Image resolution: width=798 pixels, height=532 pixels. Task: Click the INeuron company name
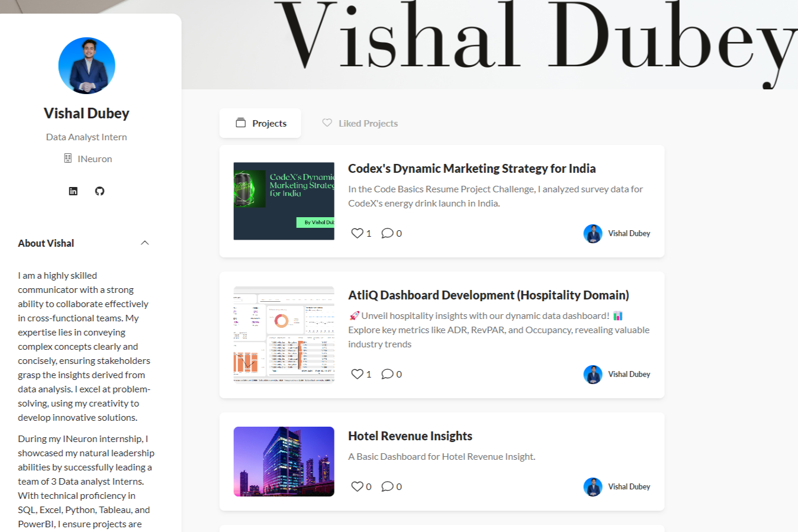point(95,159)
